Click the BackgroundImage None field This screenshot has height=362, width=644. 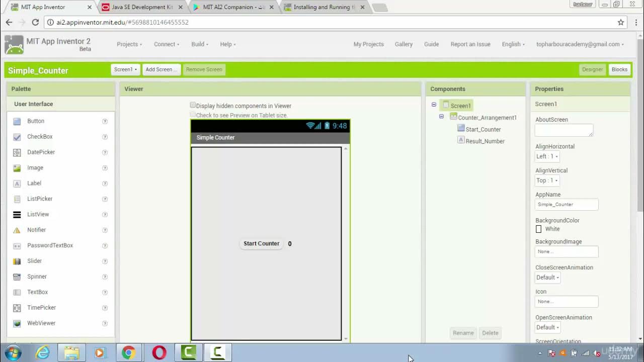click(567, 251)
